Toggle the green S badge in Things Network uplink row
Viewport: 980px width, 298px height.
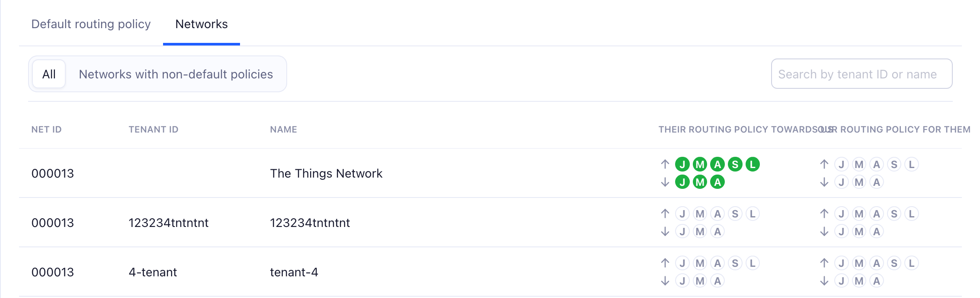[735, 164]
